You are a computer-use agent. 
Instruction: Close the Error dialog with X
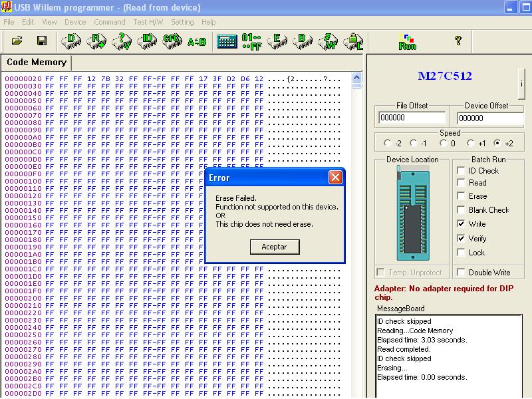pyautogui.click(x=336, y=178)
